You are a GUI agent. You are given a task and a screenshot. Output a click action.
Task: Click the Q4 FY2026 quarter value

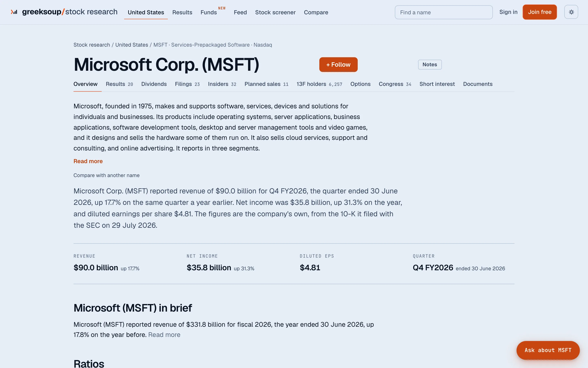coord(433,268)
